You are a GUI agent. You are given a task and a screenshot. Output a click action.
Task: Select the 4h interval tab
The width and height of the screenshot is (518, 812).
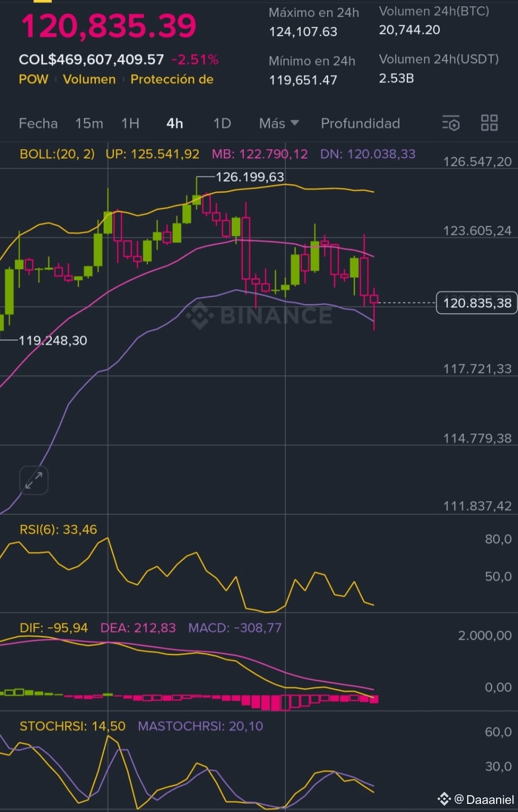tap(175, 123)
